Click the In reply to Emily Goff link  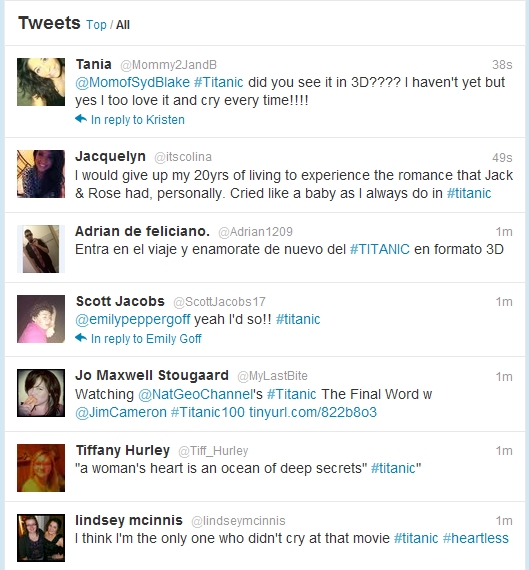pos(146,338)
